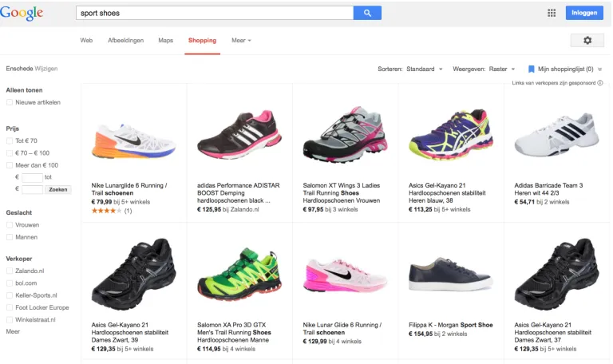Open Nike Lunarglide 6 orange shoe image

click(x=133, y=141)
